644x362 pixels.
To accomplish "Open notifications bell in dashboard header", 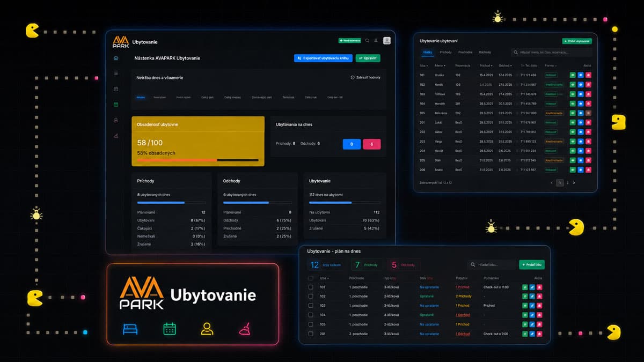I will pyautogui.click(x=376, y=41).
